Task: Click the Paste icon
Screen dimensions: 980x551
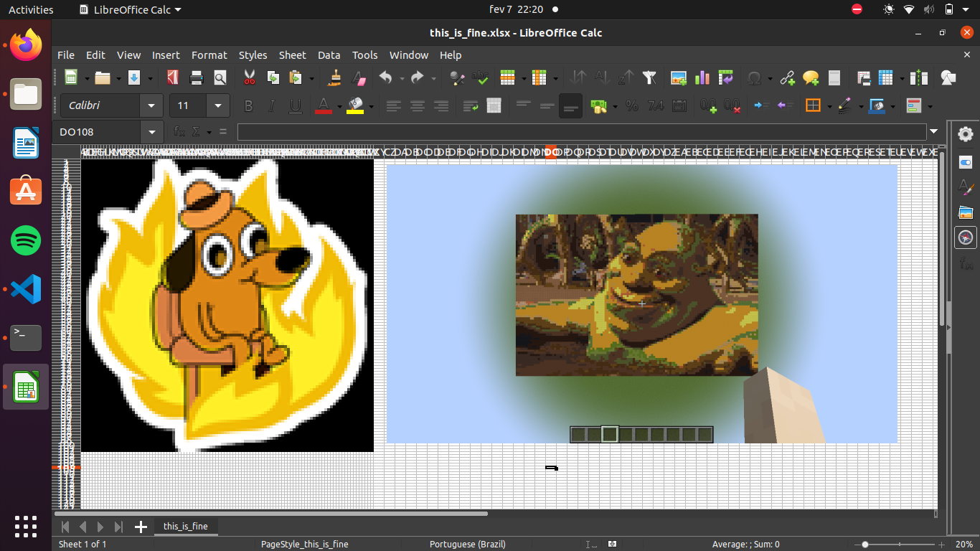Action: (296, 77)
